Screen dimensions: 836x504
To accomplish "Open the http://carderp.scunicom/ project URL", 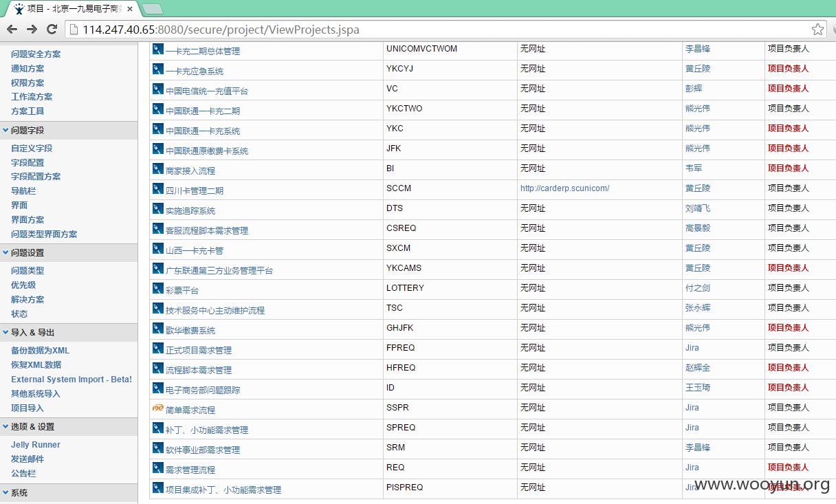I will (565, 188).
